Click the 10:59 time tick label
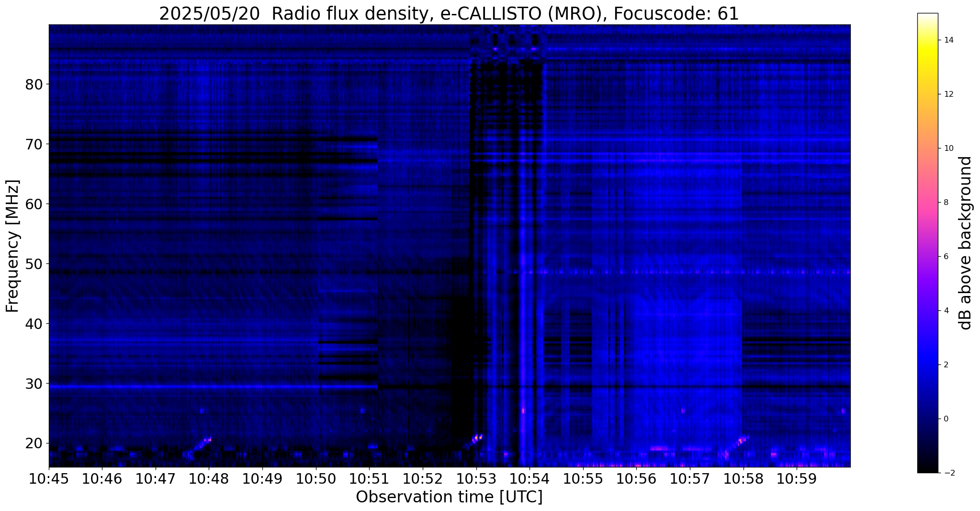 click(x=796, y=479)
